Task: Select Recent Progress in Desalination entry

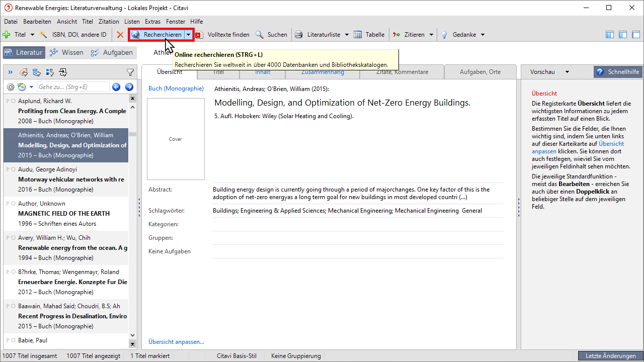Action: pyautogui.click(x=66, y=316)
